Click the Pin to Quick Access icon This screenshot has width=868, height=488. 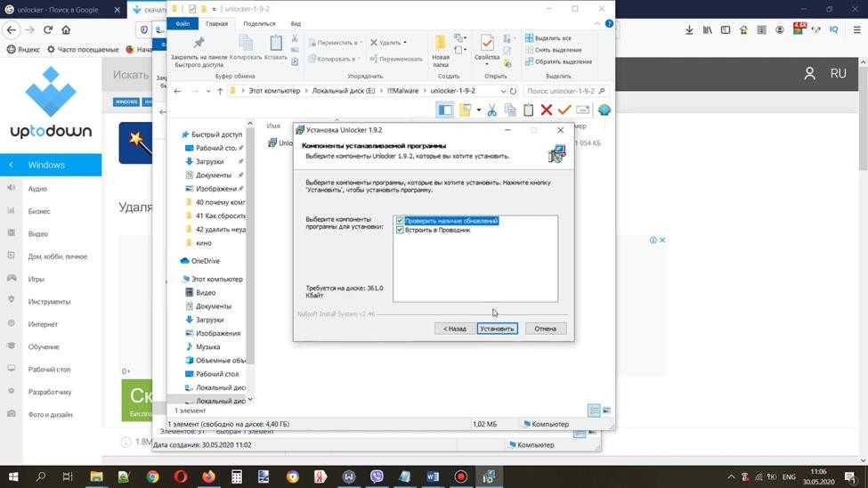[x=199, y=48]
